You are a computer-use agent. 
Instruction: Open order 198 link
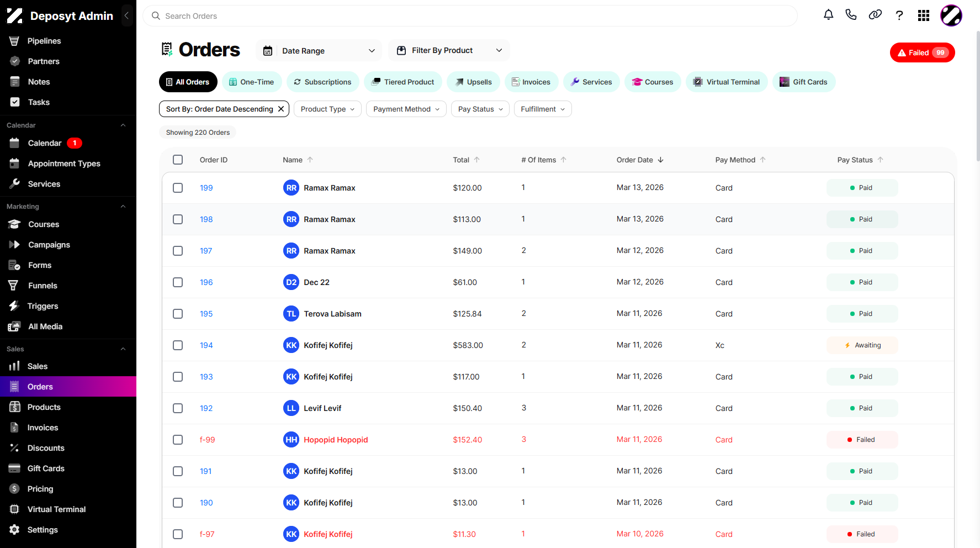point(206,219)
